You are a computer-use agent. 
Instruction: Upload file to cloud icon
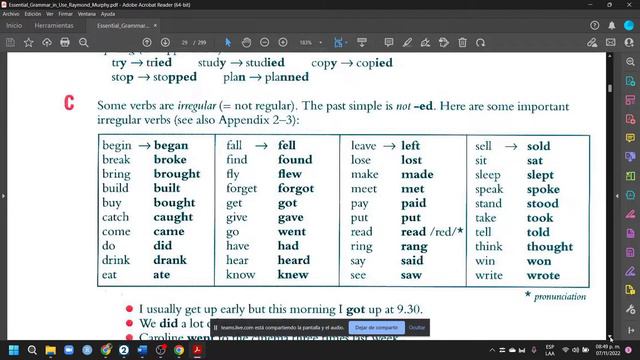pyautogui.click(x=47, y=42)
